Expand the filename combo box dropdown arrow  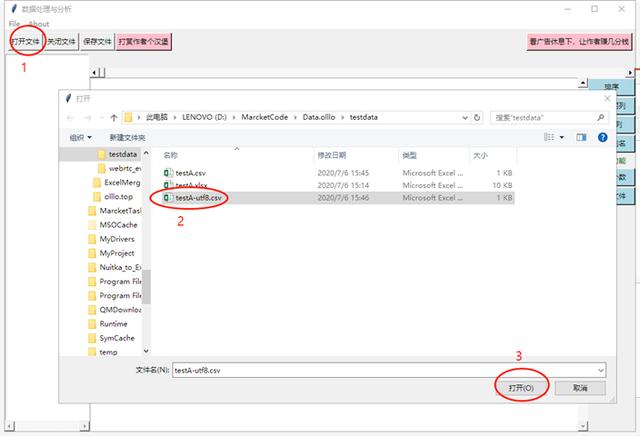pos(600,369)
